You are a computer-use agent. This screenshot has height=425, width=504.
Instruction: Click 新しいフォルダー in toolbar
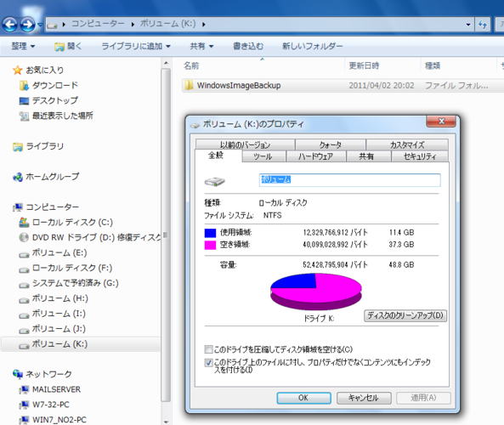click(313, 46)
